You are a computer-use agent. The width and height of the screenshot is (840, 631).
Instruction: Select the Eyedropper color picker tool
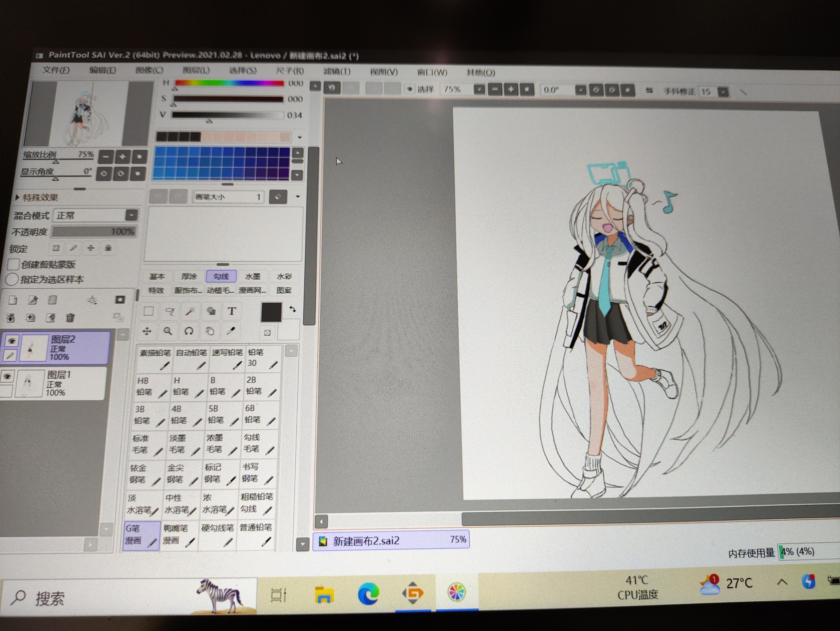pyautogui.click(x=231, y=331)
